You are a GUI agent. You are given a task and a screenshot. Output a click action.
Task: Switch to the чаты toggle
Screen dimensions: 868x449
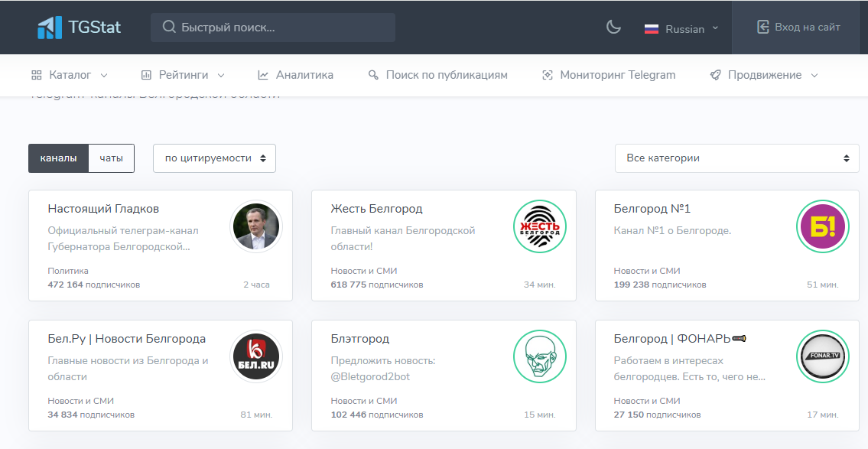[111, 158]
